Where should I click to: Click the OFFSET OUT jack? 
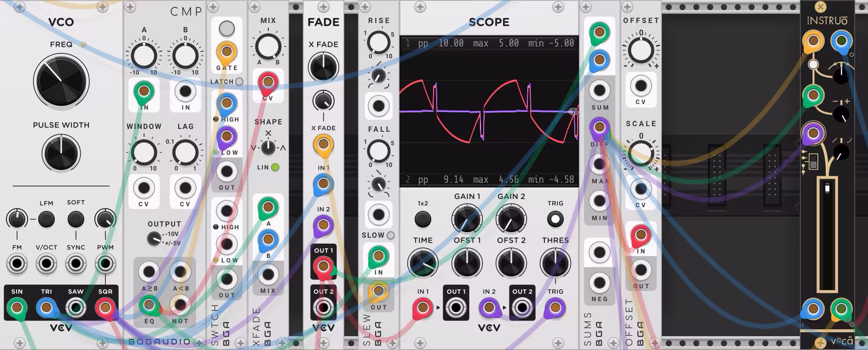(641, 270)
